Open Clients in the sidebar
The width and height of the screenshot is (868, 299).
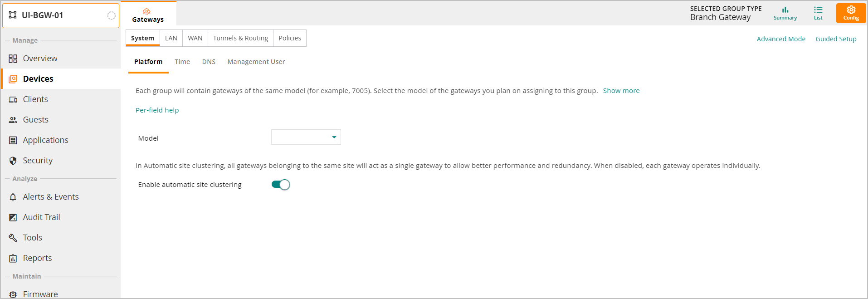tap(35, 99)
